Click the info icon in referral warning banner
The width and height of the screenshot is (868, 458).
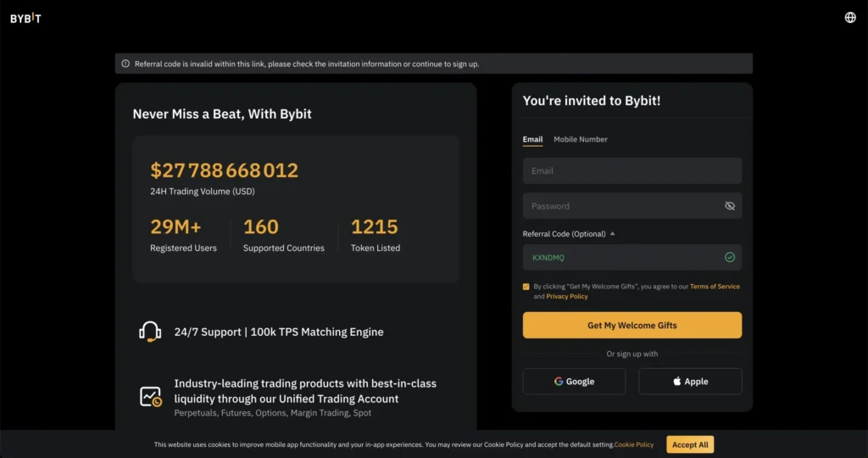(125, 64)
